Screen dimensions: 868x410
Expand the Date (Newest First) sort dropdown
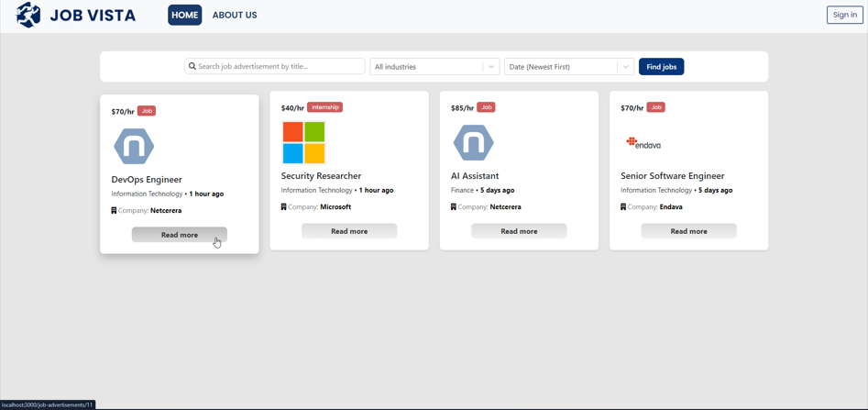(x=559, y=67)
